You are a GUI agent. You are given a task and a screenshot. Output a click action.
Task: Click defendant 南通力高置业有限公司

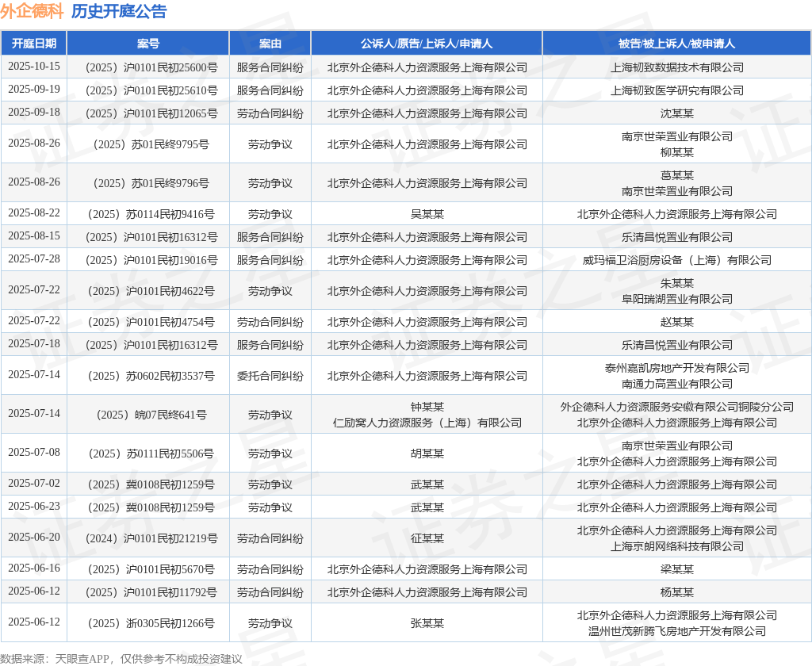coord(677,384)
